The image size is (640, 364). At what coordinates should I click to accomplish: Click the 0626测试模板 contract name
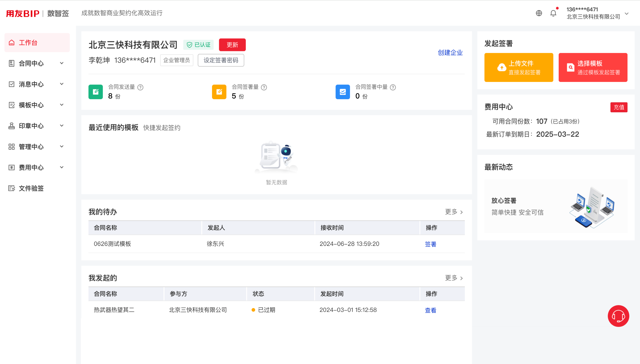(x=112, y=244)
